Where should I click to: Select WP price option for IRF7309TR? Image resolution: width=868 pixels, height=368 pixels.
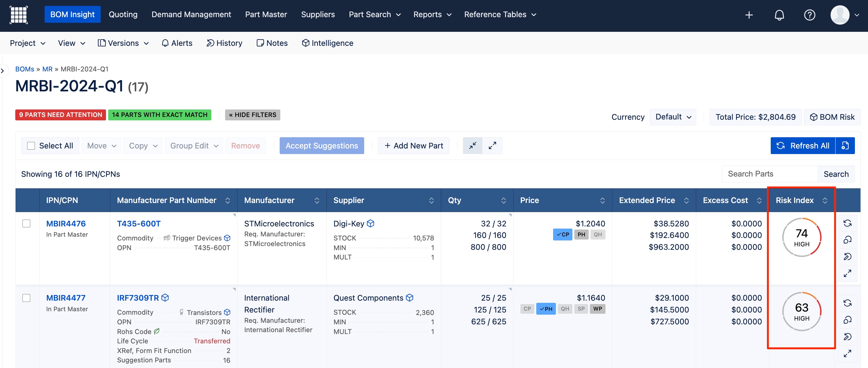(597, 309)
